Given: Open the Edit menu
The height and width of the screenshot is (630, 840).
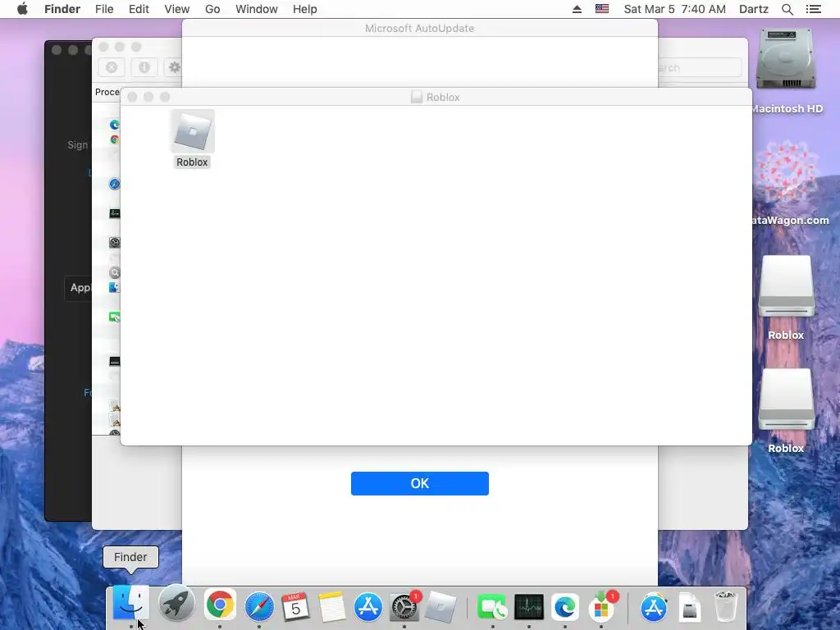Looking at the screenshot, I should point(139,9).
